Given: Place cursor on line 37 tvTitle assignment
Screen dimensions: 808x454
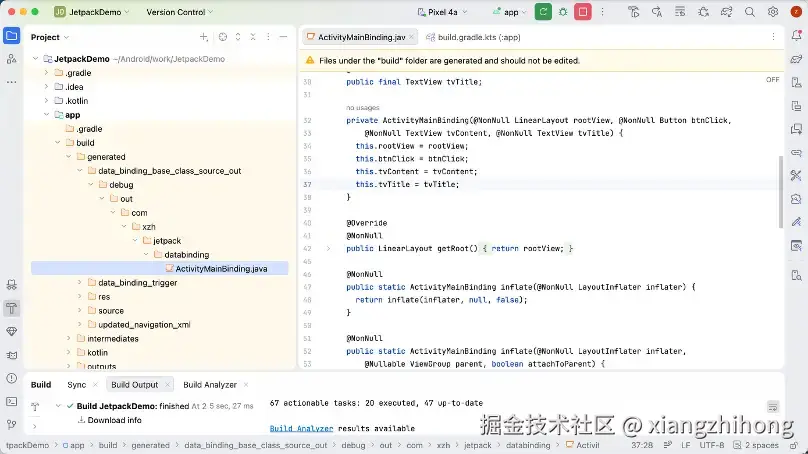Looking at the screenshot, I should point(407,184).
